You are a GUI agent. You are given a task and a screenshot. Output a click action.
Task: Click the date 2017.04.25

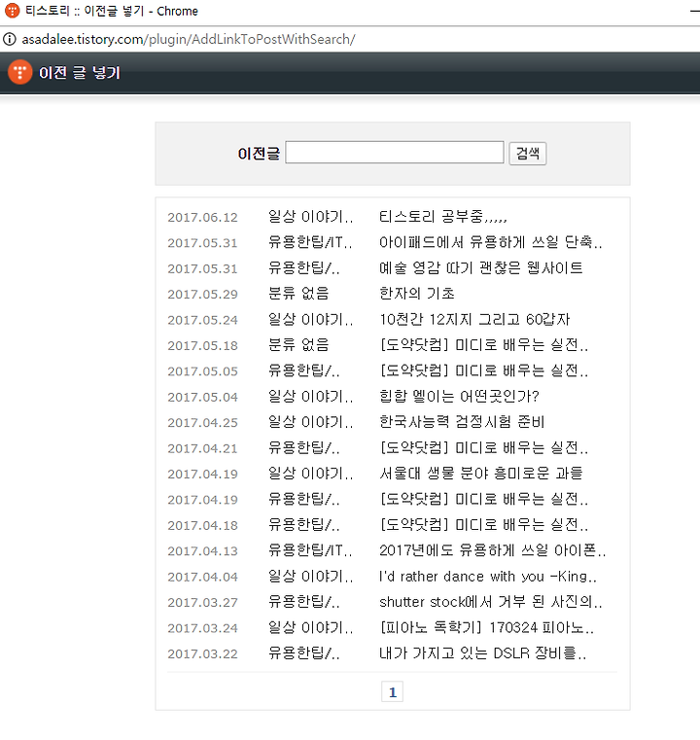pyautogui.click(x=202, y=422)
